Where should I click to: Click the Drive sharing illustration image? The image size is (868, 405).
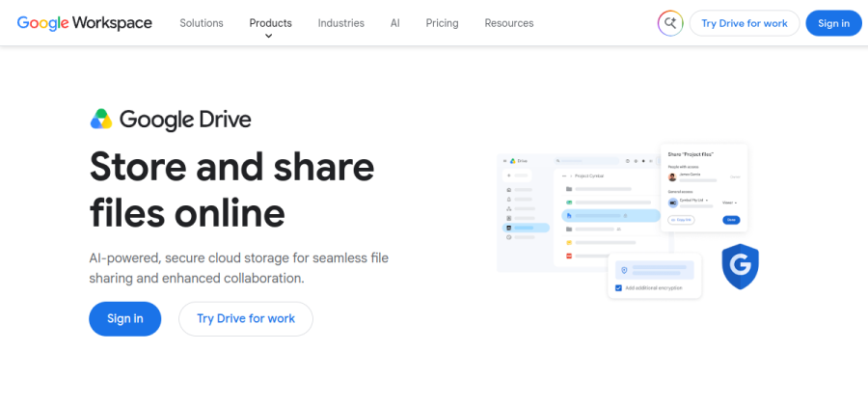click(628, 222)
